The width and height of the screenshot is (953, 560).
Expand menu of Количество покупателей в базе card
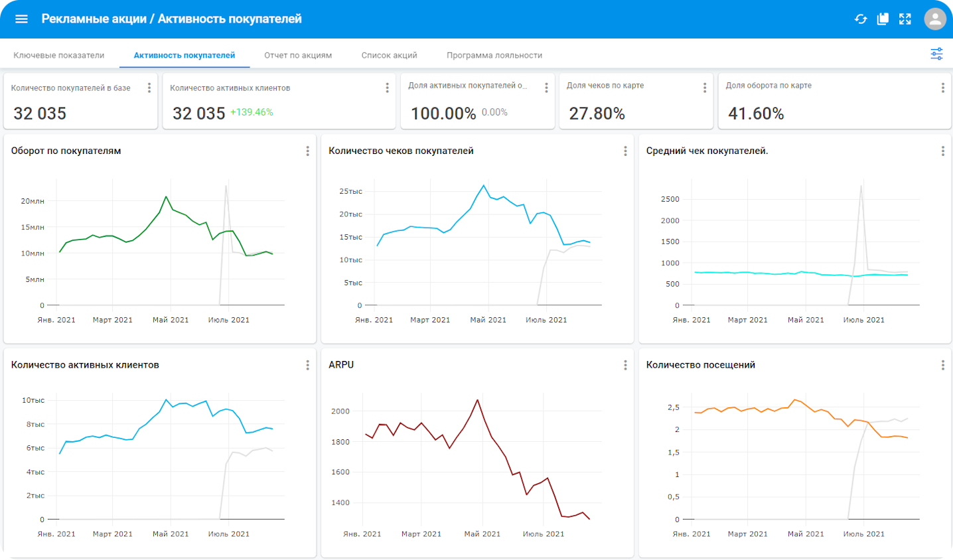pos(149,88)
